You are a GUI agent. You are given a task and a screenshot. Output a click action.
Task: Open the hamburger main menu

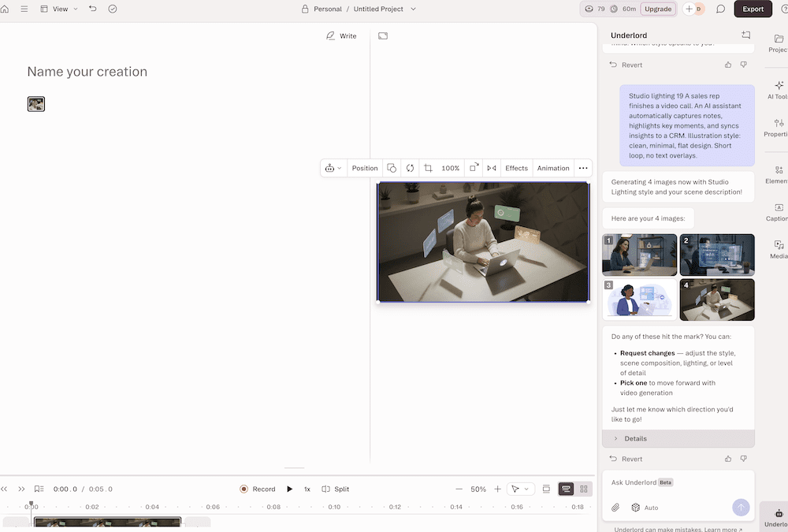pos(24,9)
